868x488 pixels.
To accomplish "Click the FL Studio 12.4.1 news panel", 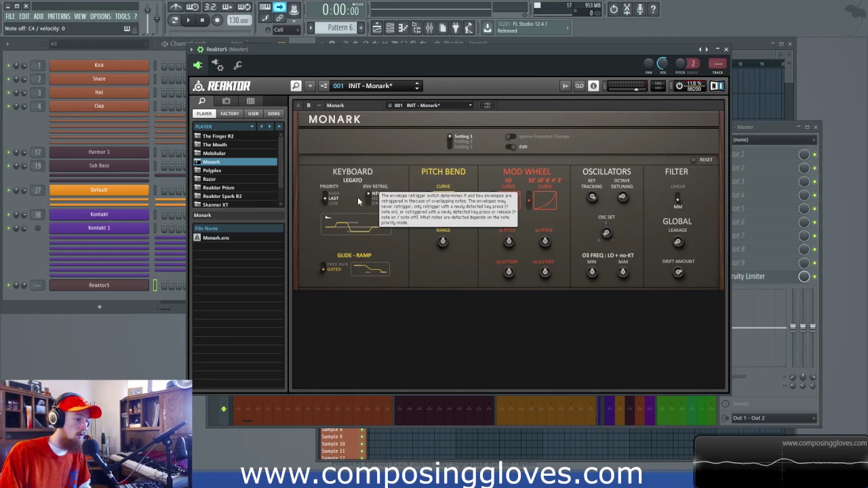I will [533, 27].
